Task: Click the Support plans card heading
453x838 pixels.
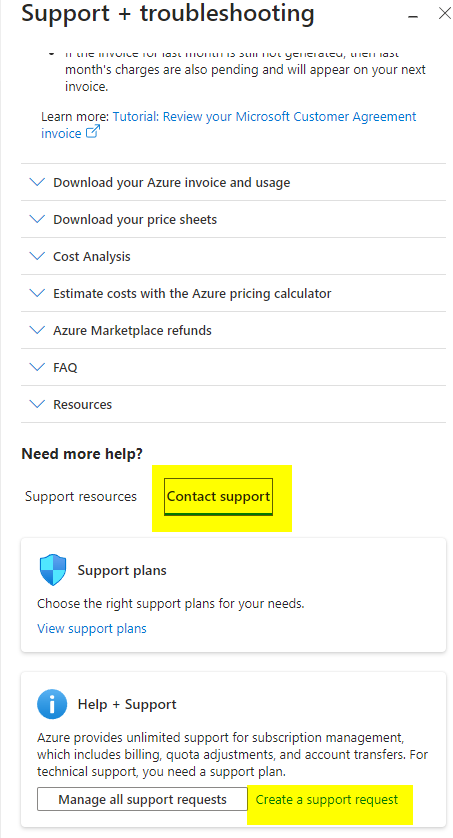Action: click(x=122, y=570)
